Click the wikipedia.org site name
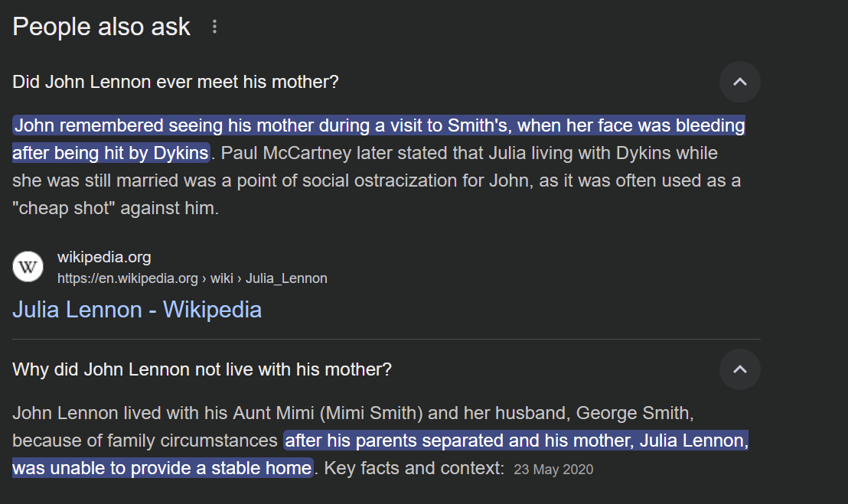 point(104,257)
